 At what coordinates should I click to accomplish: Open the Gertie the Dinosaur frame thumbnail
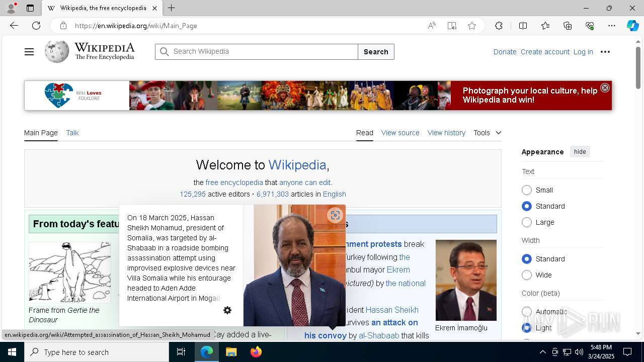tap(69, 273)
